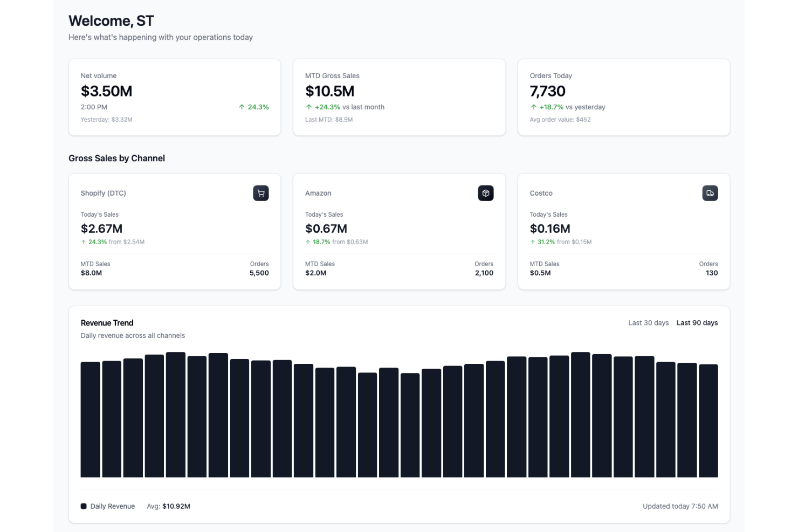
Task: Click the Amazon package icon
Action: point(485,193)
